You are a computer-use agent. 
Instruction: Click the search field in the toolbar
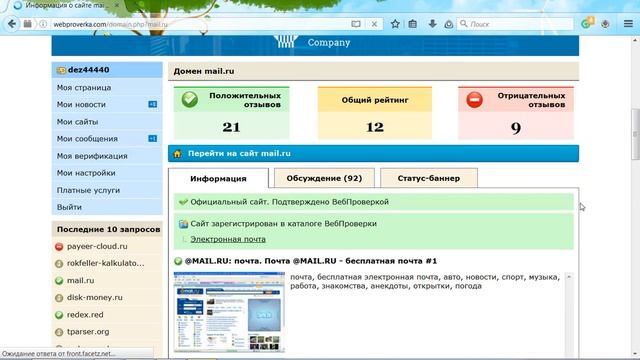(515, 24)
